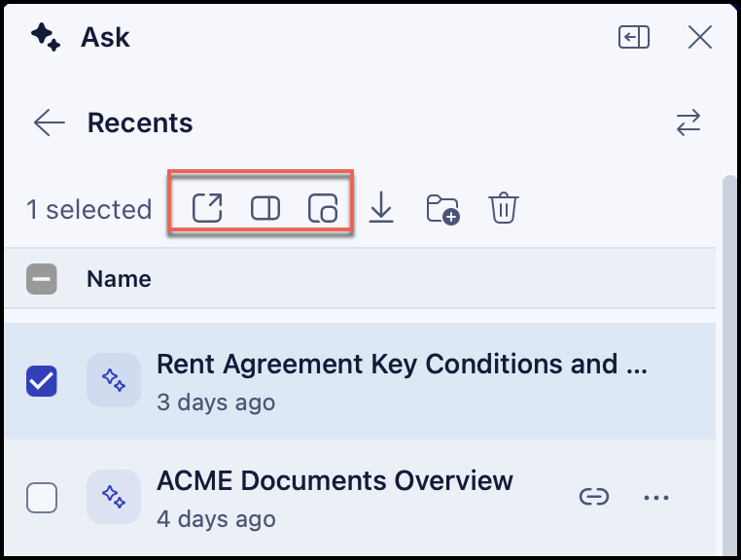This screenshot has height=560, width=741.
Task: Open the Rent Agreement Key Conditions conversation
Action: (402, 364)
